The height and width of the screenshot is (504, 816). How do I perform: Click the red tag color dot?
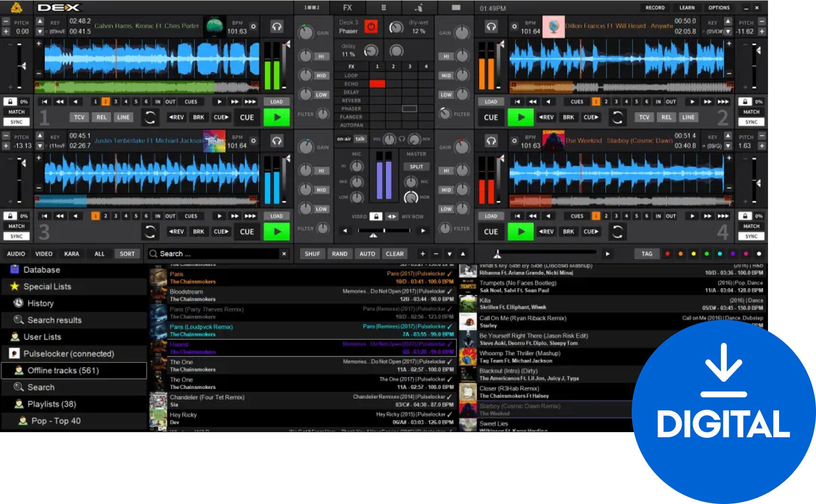coord(668,253)
